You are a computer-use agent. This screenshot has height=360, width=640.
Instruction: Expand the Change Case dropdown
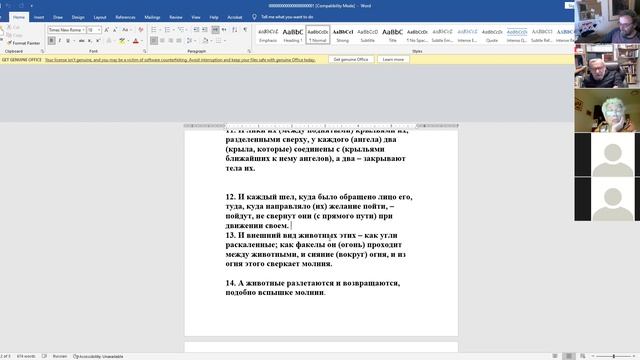(131, 30)
